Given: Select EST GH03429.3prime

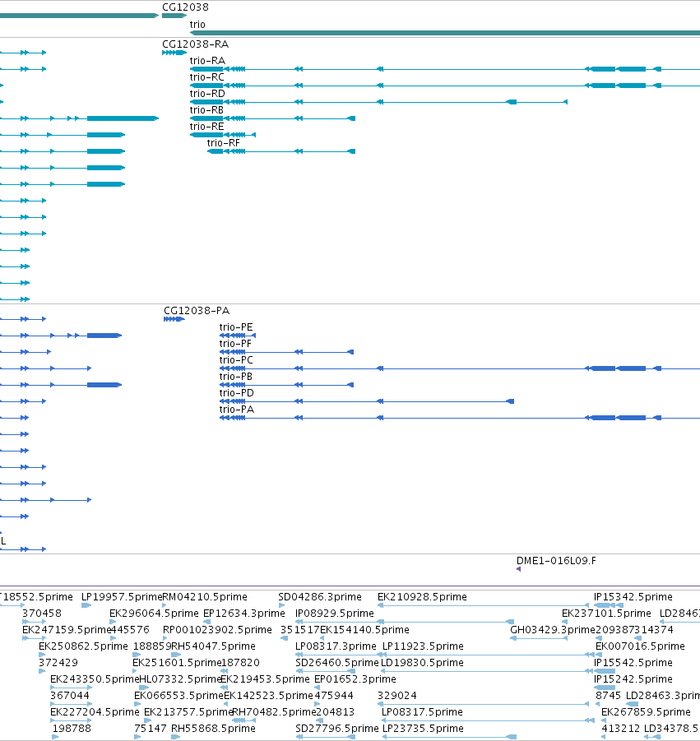Looking at the screenshot, I should [553, 630].
